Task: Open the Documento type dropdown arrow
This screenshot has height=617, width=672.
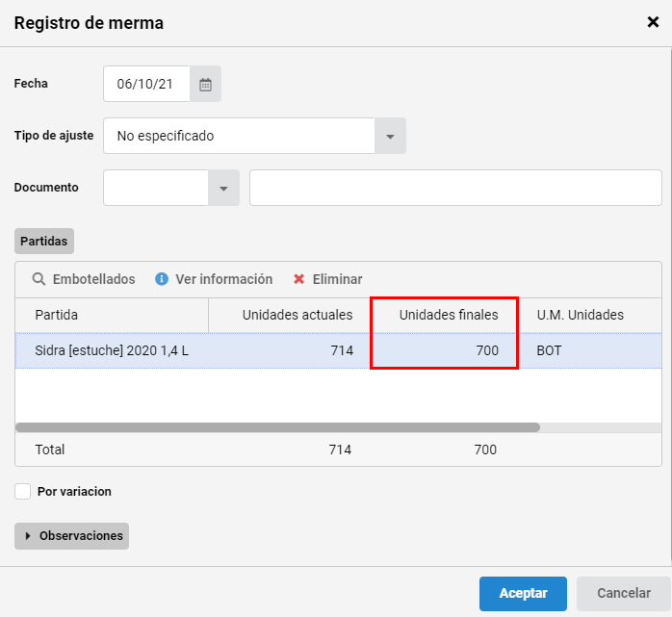Action: click(223, 188)
